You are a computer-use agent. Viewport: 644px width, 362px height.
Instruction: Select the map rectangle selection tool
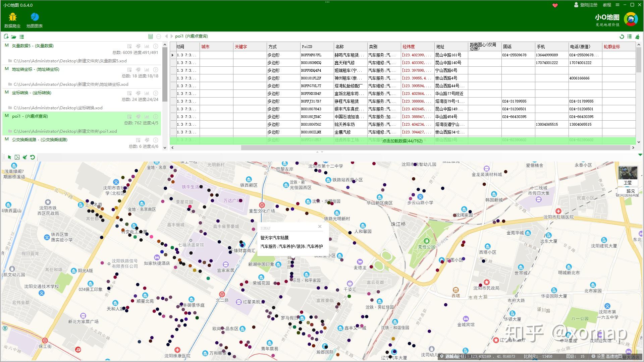click(x=17, y=157)
